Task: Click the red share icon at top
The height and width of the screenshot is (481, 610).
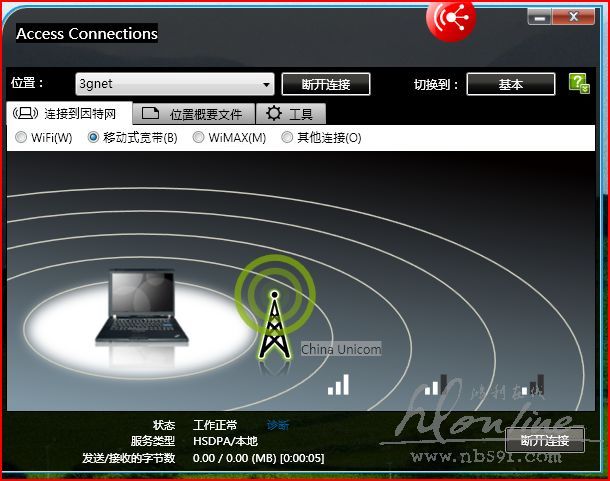Action: coord(451,17)
